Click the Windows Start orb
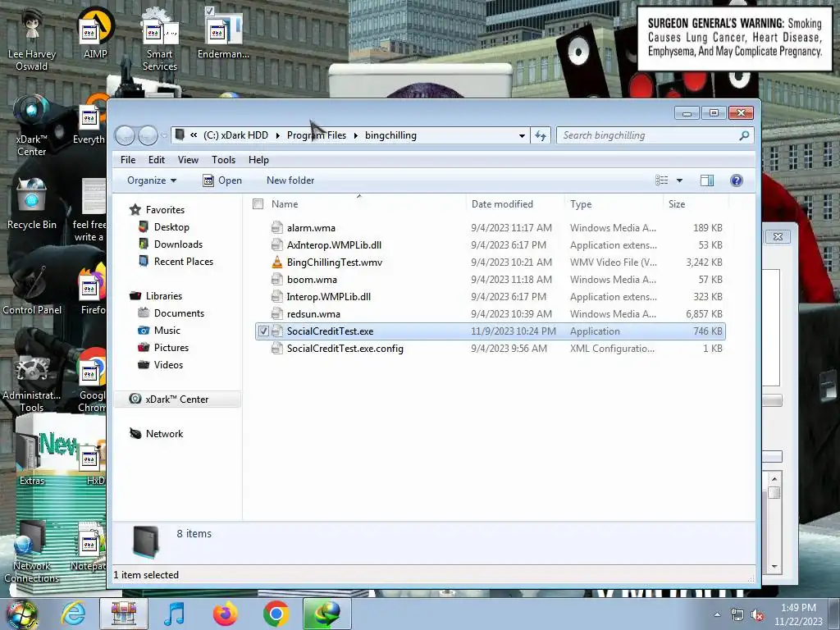Screen dimensions: 840x630 point(22,614)
